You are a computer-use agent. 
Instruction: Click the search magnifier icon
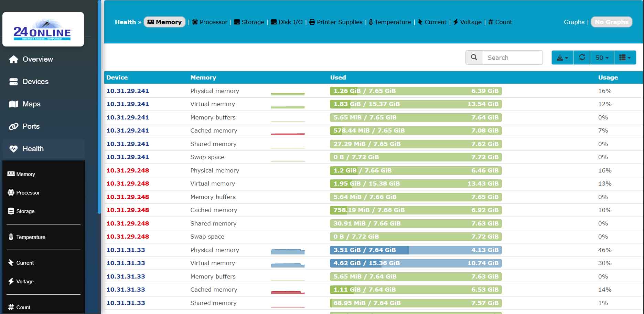(x=474, y=57)
